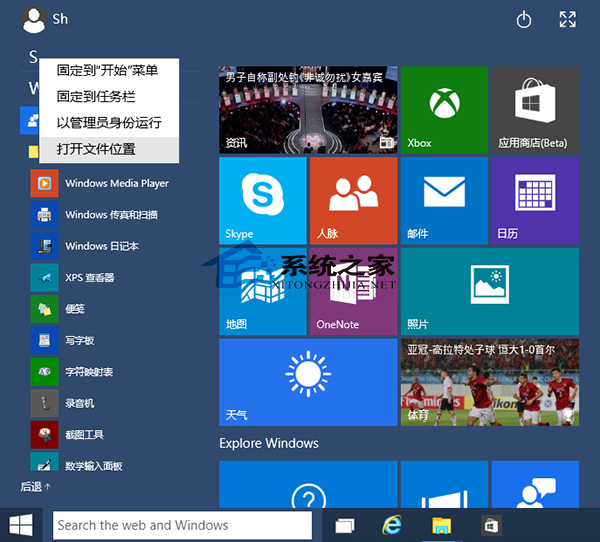The width and height of the screenshot is (600, 542).
Task: Open the 体育 sports news tile
Action: pyautogui.click(x=490, y=382)
